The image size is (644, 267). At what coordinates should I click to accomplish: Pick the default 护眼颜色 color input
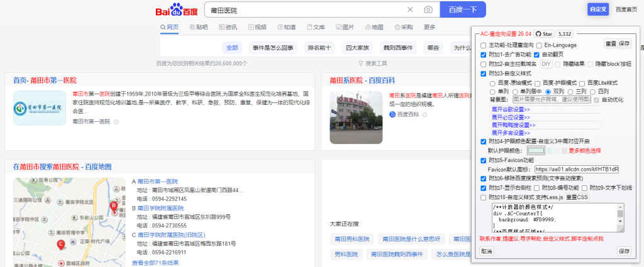[x=536, y=151]
